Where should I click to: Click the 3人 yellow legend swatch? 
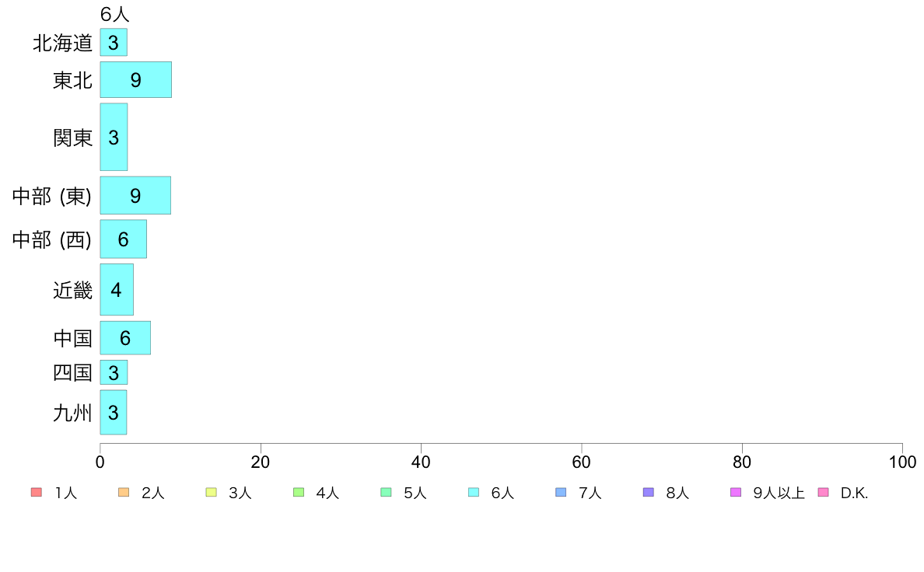(211, 493)
